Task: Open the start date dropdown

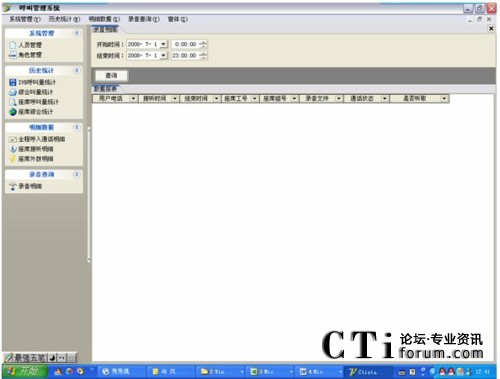Action: coord(163,44)
